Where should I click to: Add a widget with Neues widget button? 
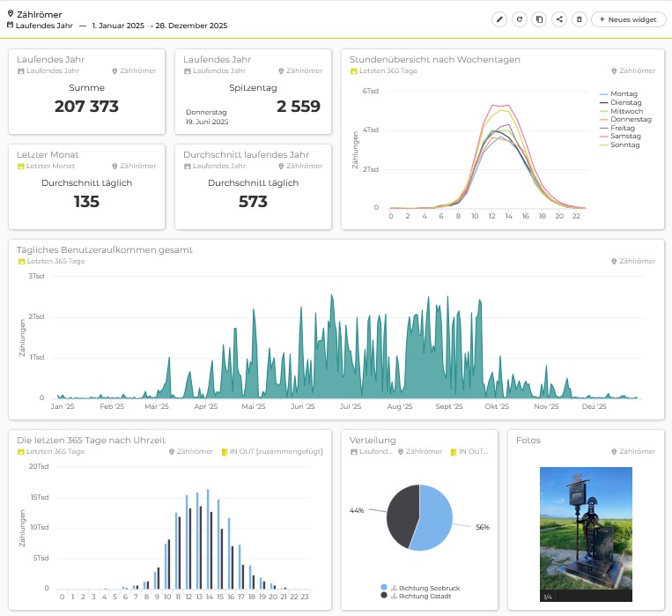pos(629,19)
